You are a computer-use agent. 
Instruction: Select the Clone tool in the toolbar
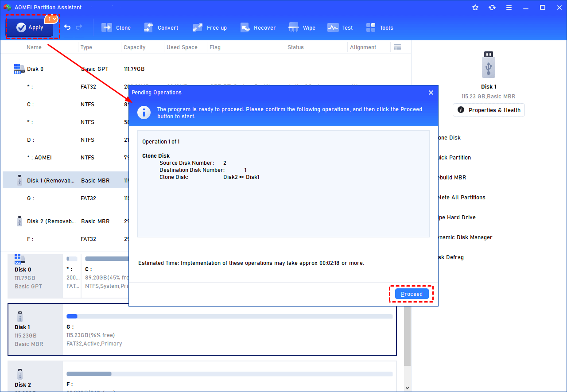point(116,27)
